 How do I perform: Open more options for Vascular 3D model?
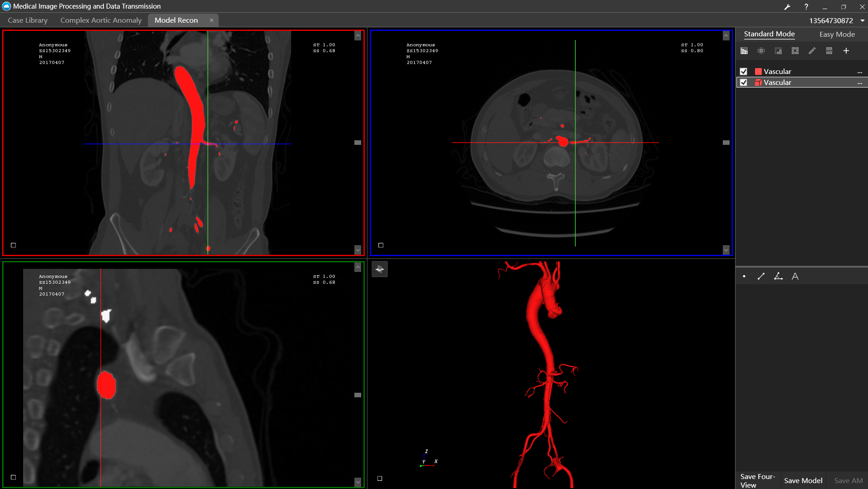click(x=860, y=83)
